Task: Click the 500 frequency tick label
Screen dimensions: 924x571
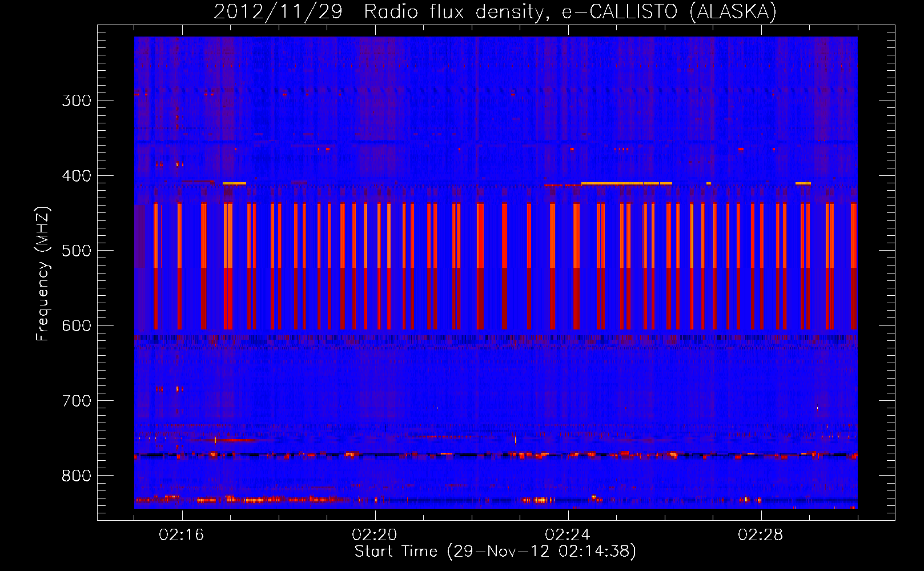Action: (77, 251)
